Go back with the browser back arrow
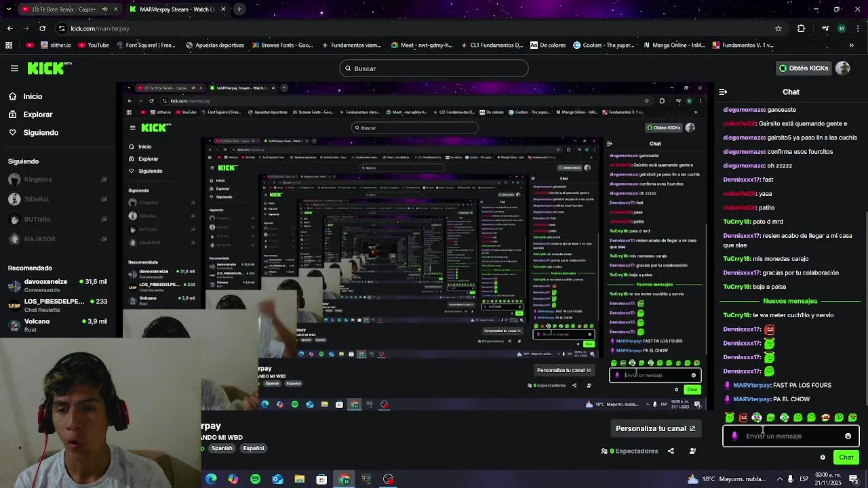This screenshot has height=488, width=868. coord(9,28)
